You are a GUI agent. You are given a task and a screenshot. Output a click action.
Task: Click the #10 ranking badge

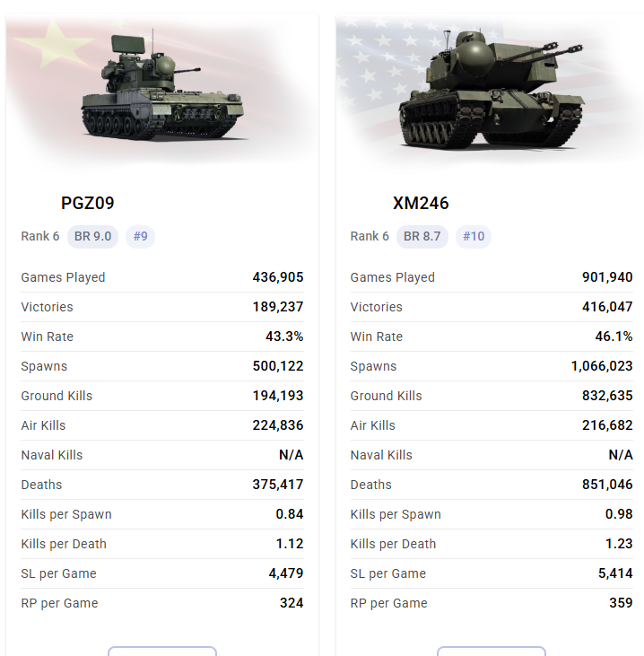473,236
